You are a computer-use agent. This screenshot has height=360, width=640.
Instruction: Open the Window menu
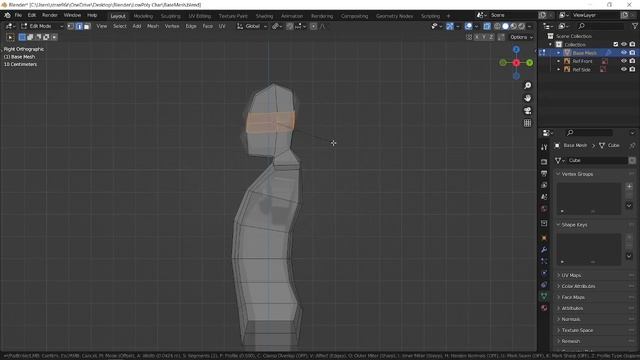point(72,15)
